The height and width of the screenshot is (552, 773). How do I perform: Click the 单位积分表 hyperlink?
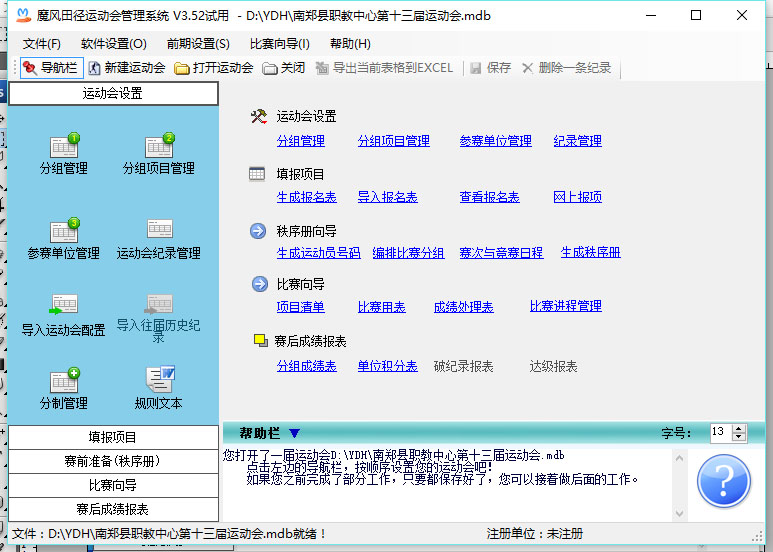click(387, 366)
